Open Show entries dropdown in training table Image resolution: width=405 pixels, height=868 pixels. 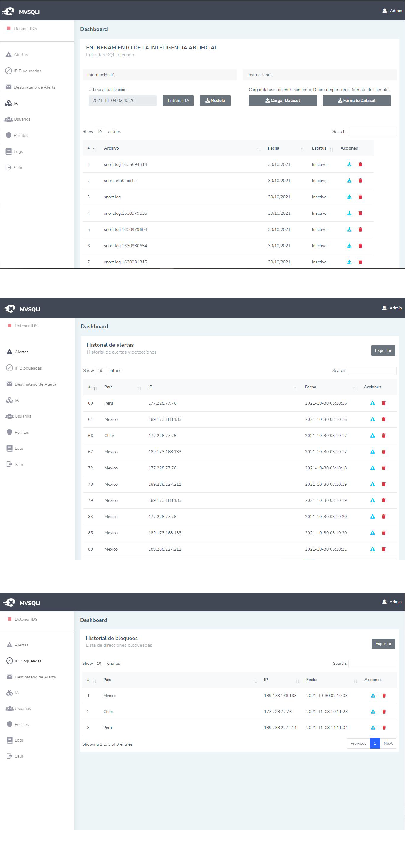(100, 132)
